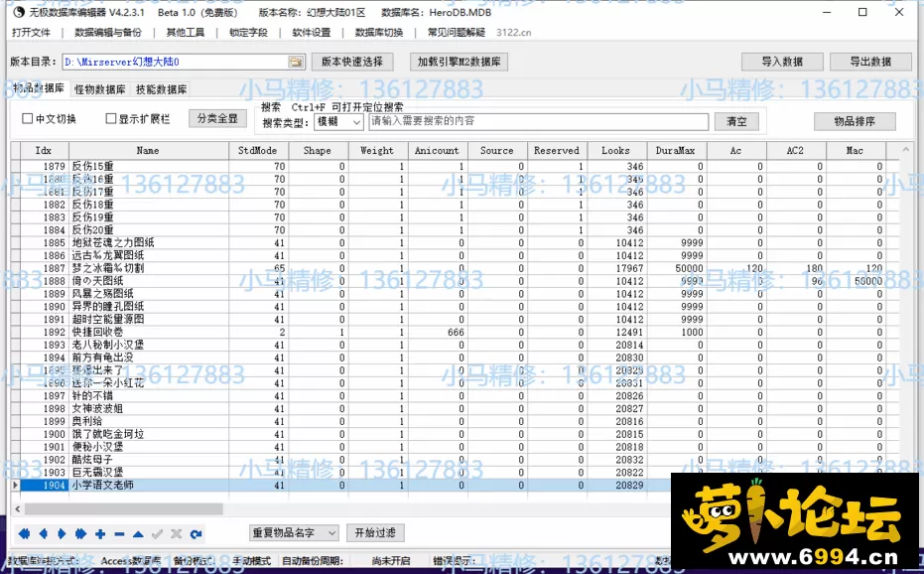
Task: Click the Looks column header
Action: click(616, 150)
